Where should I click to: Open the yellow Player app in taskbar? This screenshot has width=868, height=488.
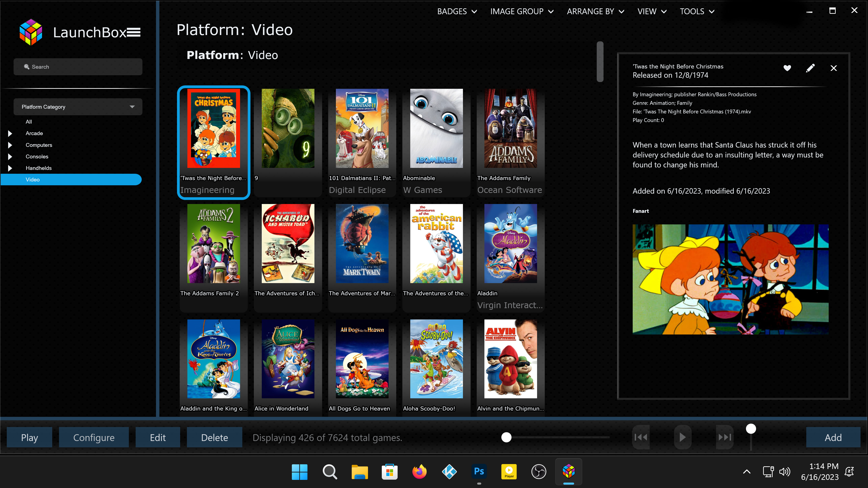[509, 472]
